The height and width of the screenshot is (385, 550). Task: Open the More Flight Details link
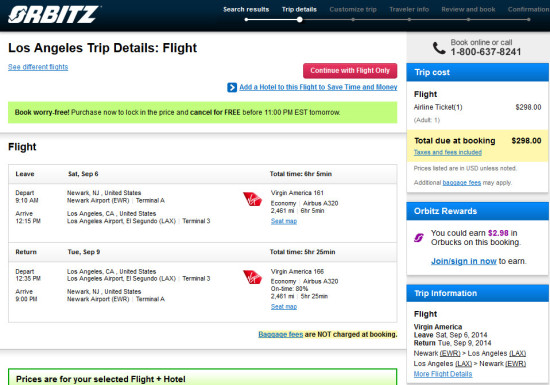point(443,374)
